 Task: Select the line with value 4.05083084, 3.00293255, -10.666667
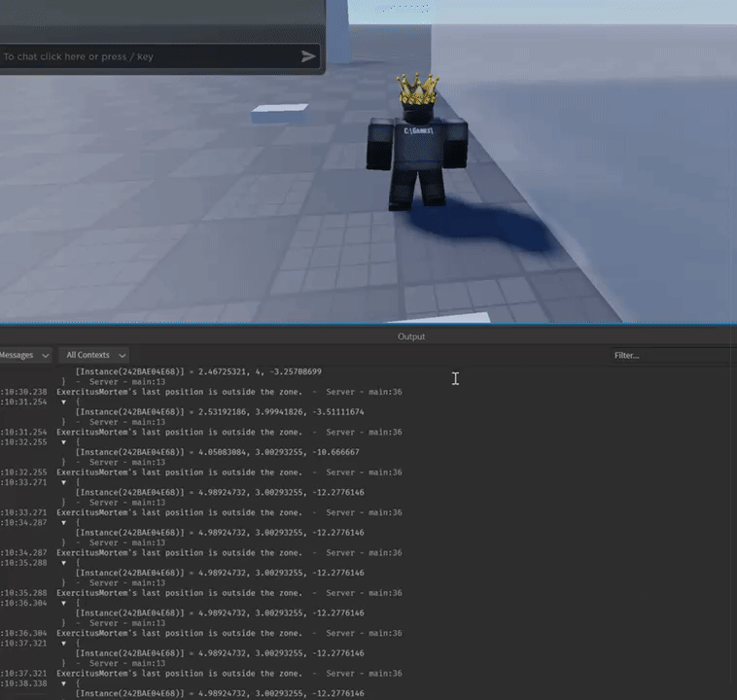click(x=217, y=452)
